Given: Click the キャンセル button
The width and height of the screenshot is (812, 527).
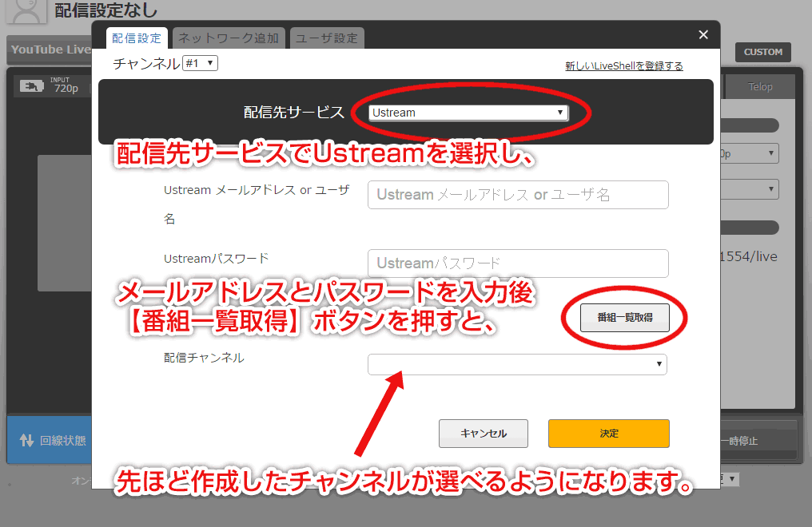Looking at the screenshot, I should [484, 434].
